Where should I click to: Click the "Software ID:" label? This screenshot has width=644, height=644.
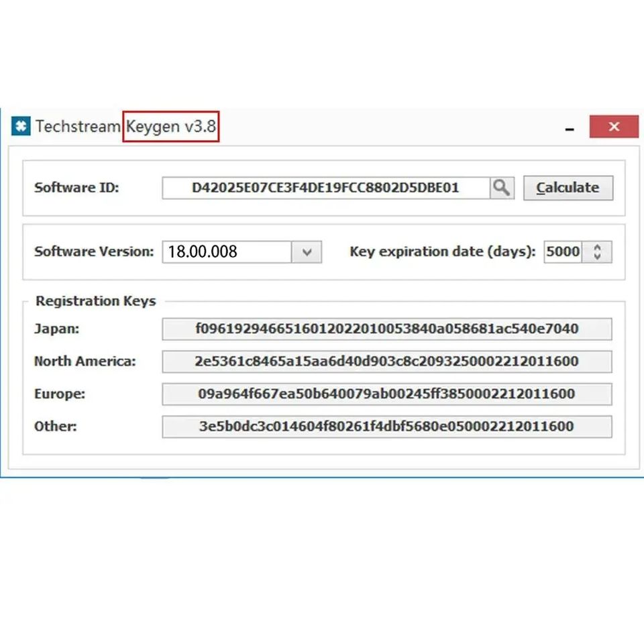(76, 188)
